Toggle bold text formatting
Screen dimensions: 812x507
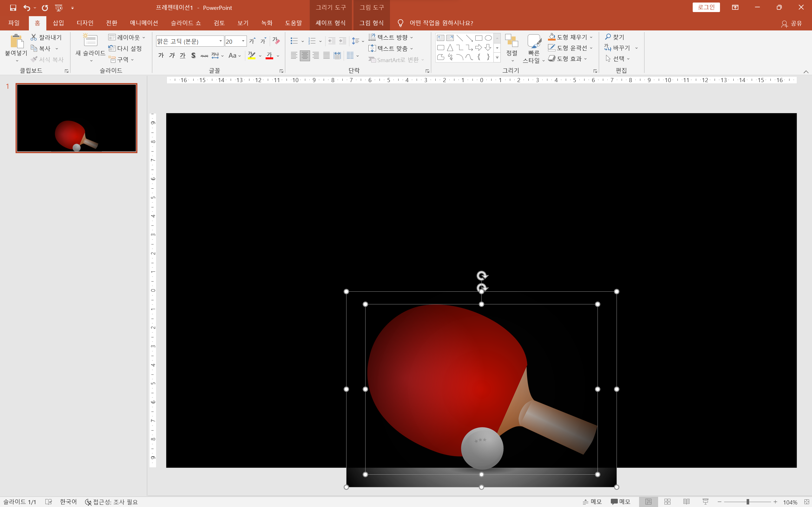[x=161, y=55]
